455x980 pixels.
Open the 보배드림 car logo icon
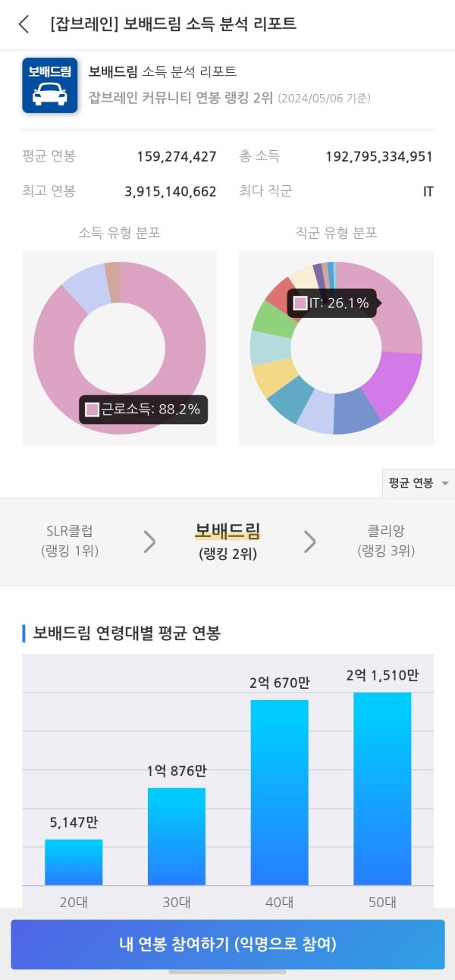pyautogui.click(x=50, y=85)
